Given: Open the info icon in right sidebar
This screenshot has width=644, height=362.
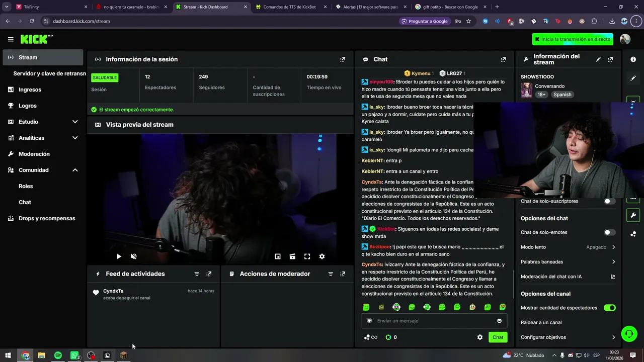Looking at the screenshot, I should point(633,59).
